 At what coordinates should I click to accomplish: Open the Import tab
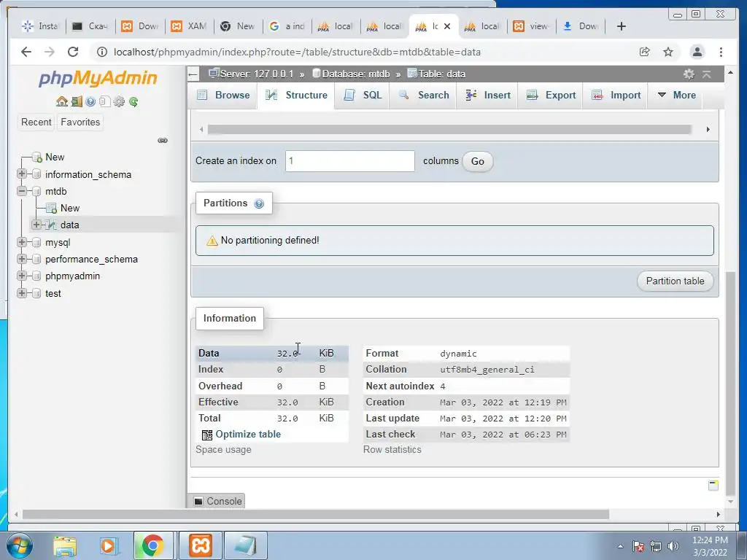(616, 96)
